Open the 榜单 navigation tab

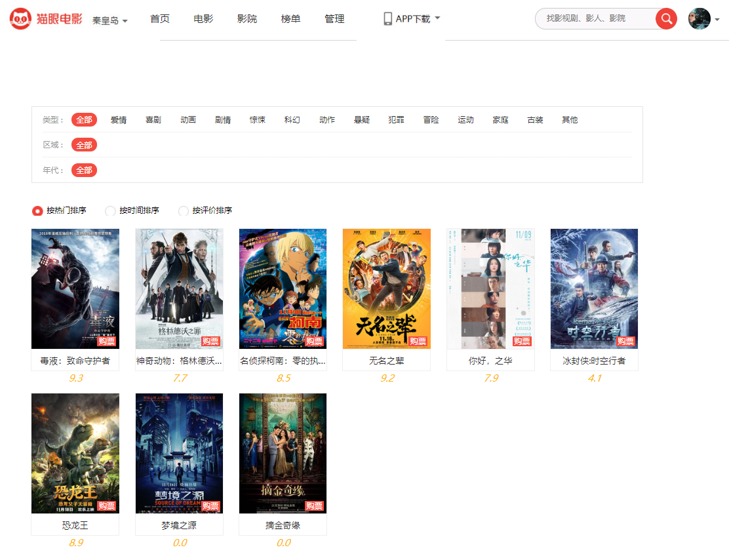tap(290, 18)
